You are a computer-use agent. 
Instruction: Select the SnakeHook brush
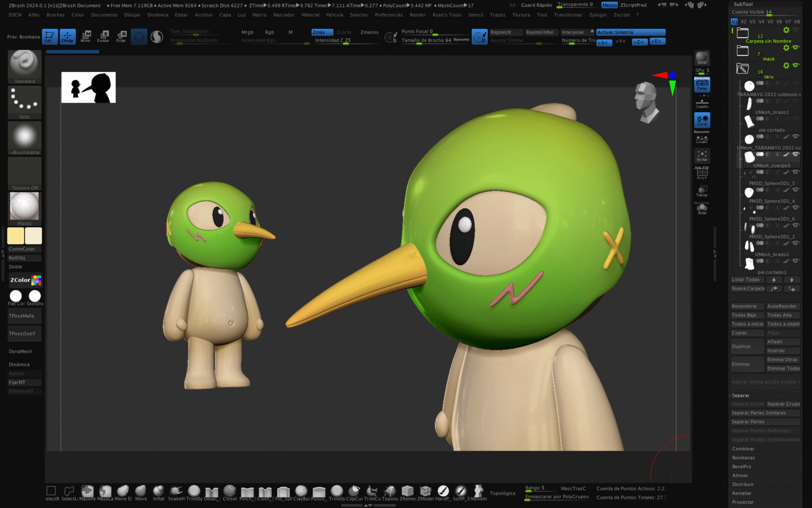coord(176,493)
